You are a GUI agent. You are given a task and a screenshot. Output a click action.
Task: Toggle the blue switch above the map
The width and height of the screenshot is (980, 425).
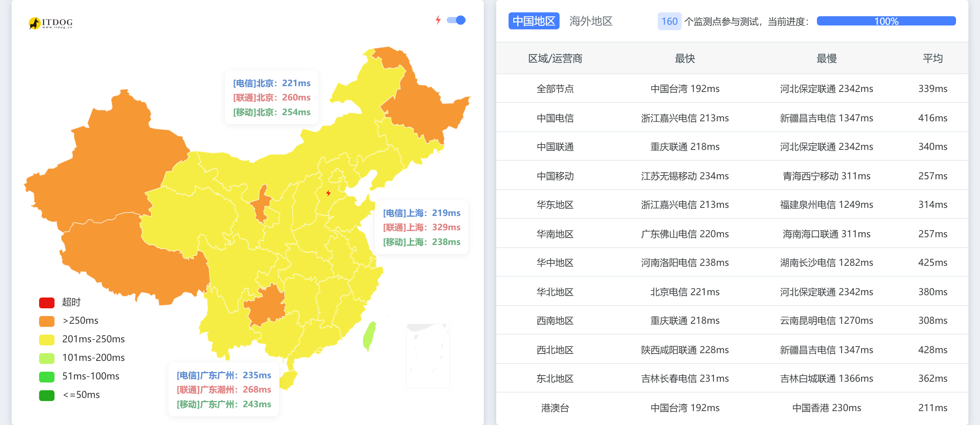click(456, 20)
